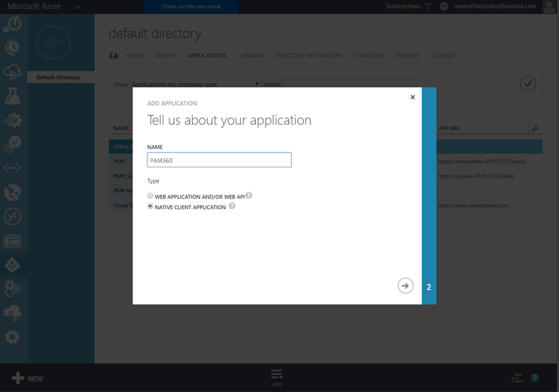559x392 pixels.
Task: Open the RemoteApp circle sidebar icon
Action: pos(12,216)
